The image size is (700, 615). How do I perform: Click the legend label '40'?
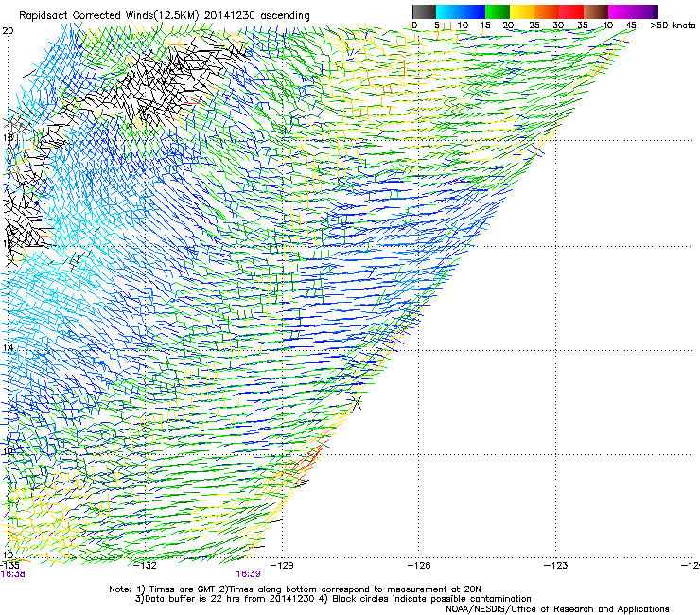[x=607, y=26]
